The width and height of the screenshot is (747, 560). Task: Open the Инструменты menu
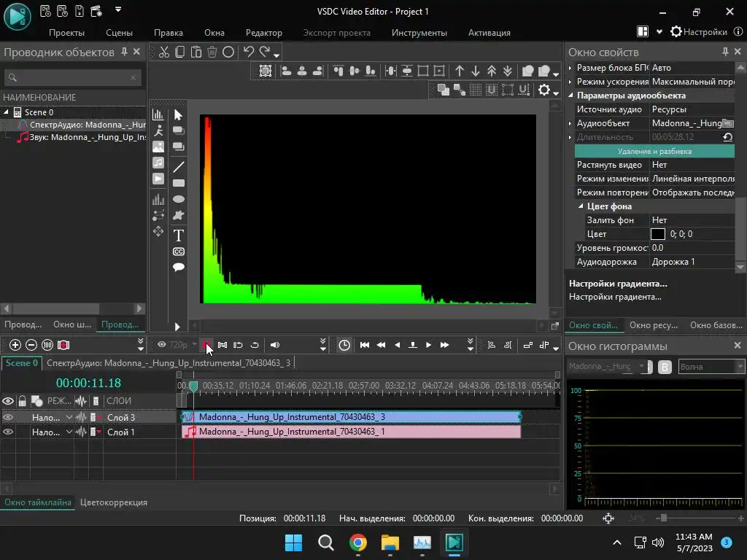click(x=419, y=32)
